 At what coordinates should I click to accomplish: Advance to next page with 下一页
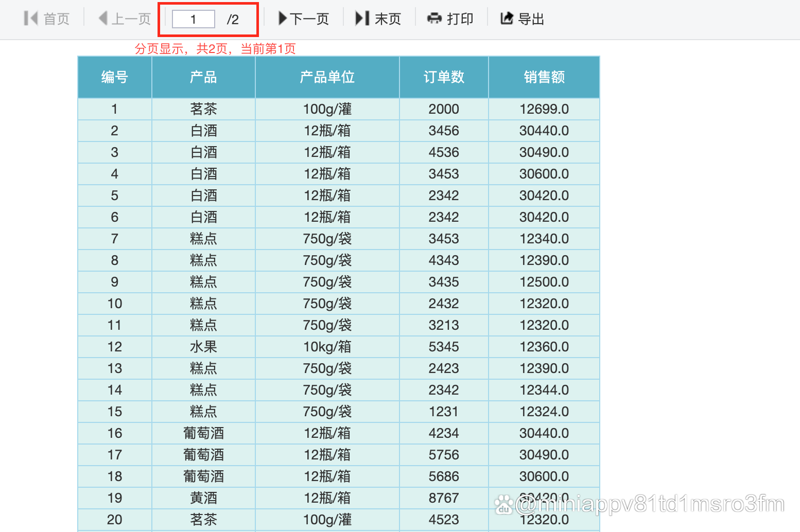coord(304,19)
